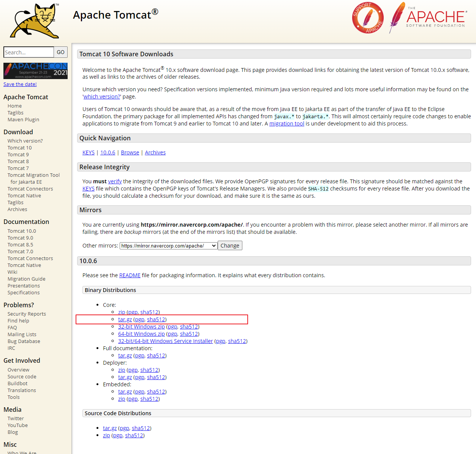Viewport: 476px width, 454px height.
Task: Go to Tomcat 7 download page
Action: 18,168
